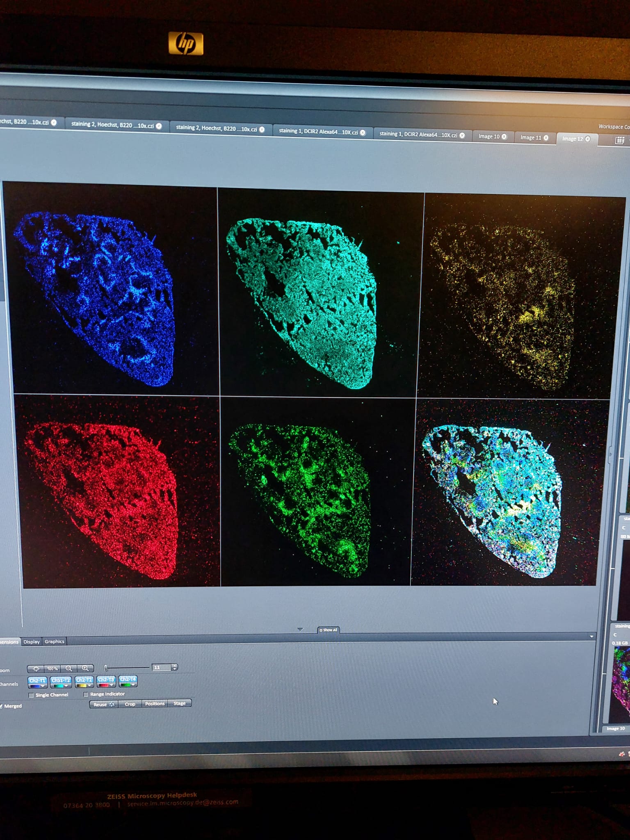The width and height of the screenshot is (630, 840).
Task: Click the zoom in magnifier icon
Action: 85,668
